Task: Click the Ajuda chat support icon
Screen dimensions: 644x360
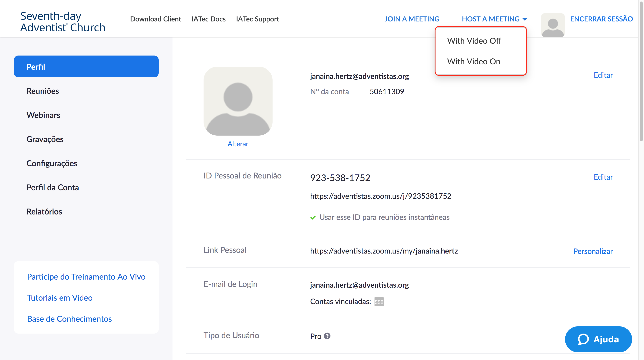Action: (x=583, y=340)
